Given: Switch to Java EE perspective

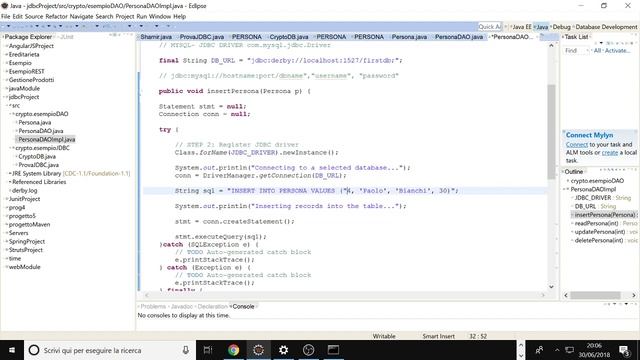Looking at the screenshot, I should [522, 27].
